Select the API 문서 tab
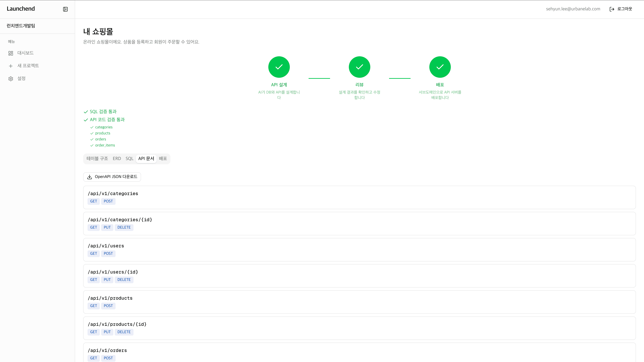This screenshot has width=644, height=362. point(146,159)
